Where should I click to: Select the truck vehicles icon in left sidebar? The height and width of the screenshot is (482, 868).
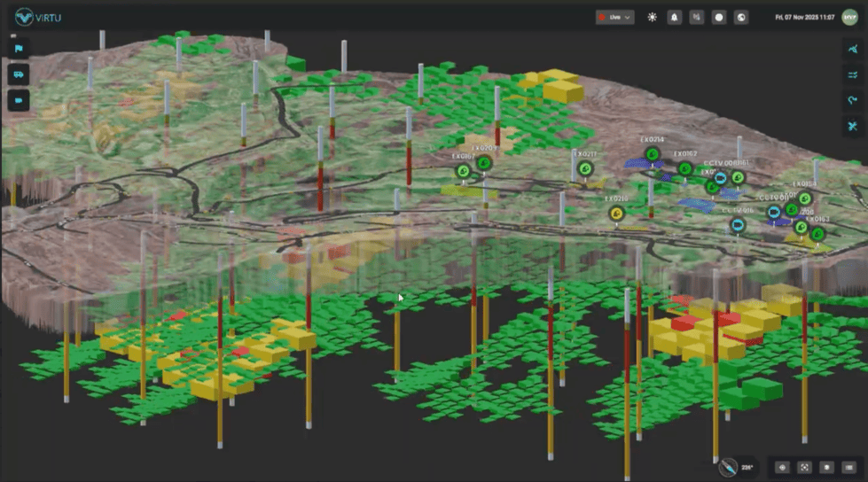tap(19, 75)
